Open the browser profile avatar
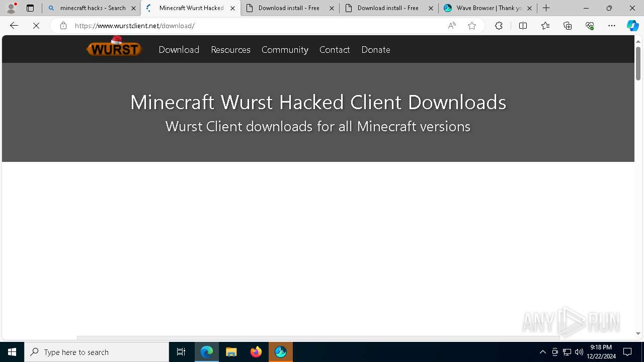Image resolution: width=644 pixels, height=362 pixels. pyautogui.click(x=11, y=8)
